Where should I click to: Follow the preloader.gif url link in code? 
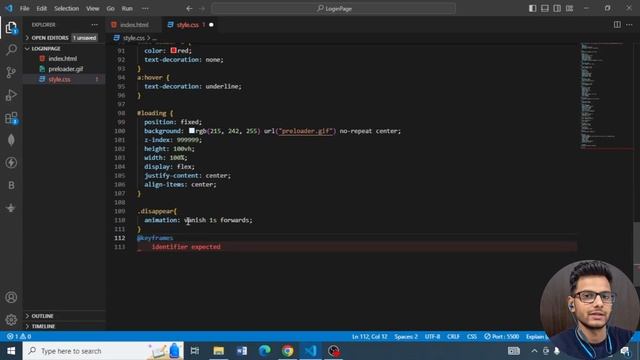click(x=306, y=131)
